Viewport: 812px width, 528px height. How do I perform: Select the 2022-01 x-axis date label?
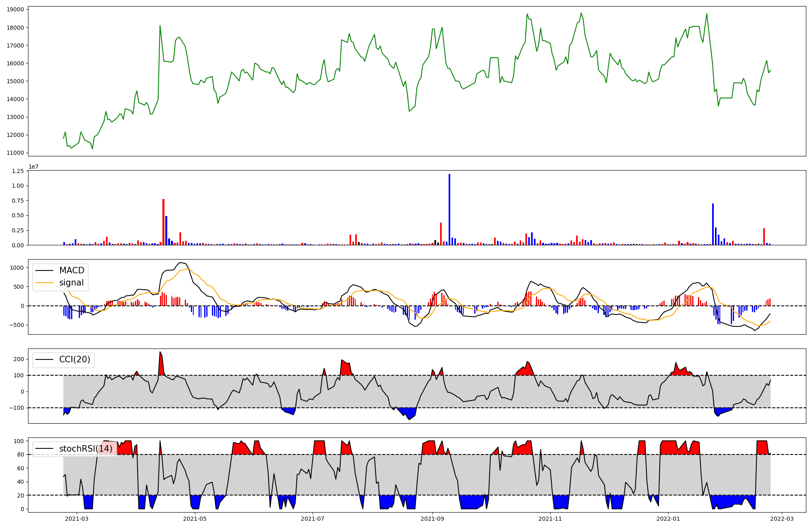pyautogui.click(x=668, y=519)
